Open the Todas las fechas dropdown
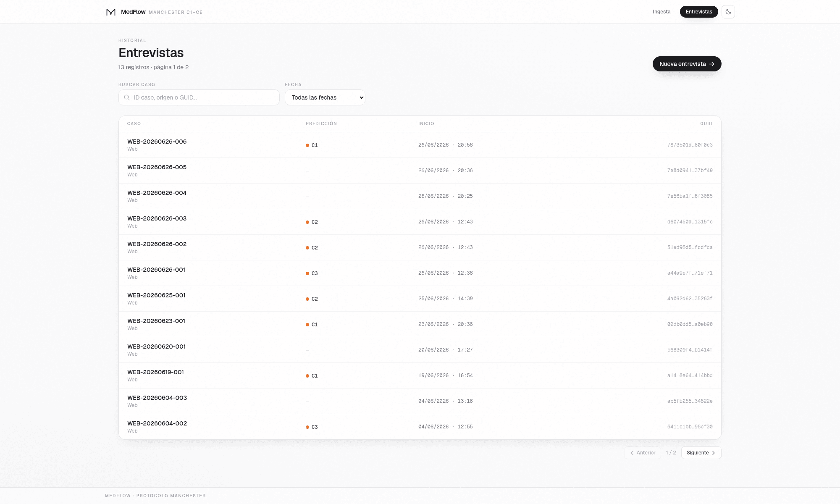 325,97
